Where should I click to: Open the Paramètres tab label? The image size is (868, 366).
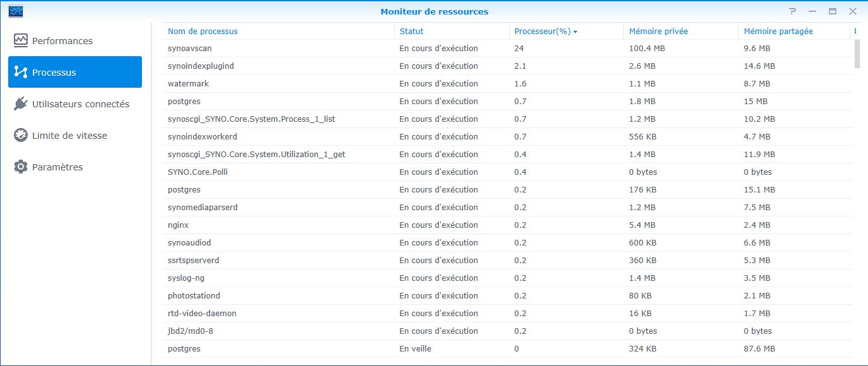(x=57, y=167)
